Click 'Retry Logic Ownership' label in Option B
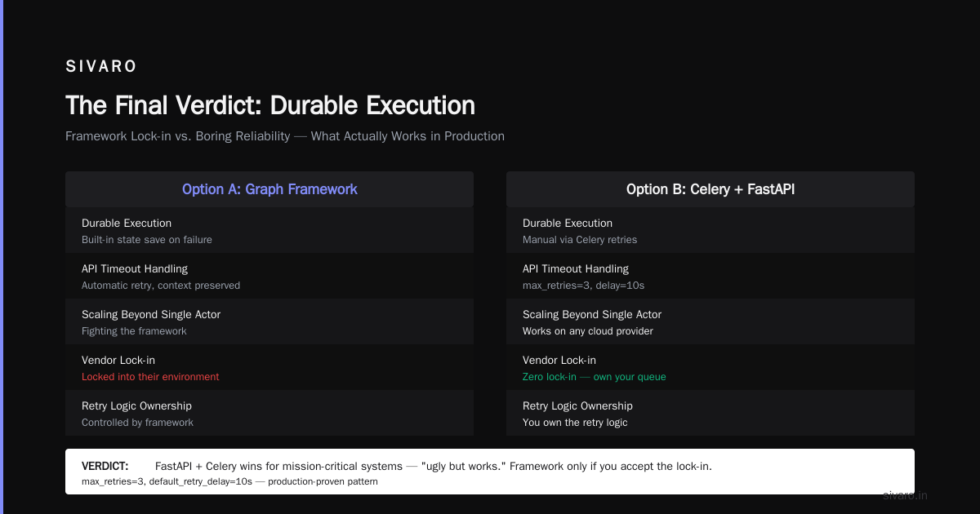This screenshot has width=980, height=514. pos(578,405)
